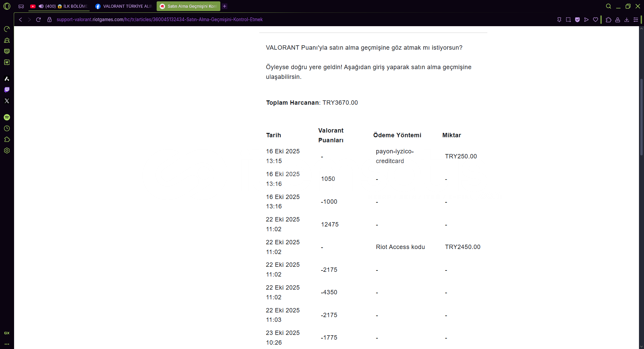The width and height of the screenshot is (644, 349).
Task: Click the GX icon at sidebar bottom
Action: 7,333
